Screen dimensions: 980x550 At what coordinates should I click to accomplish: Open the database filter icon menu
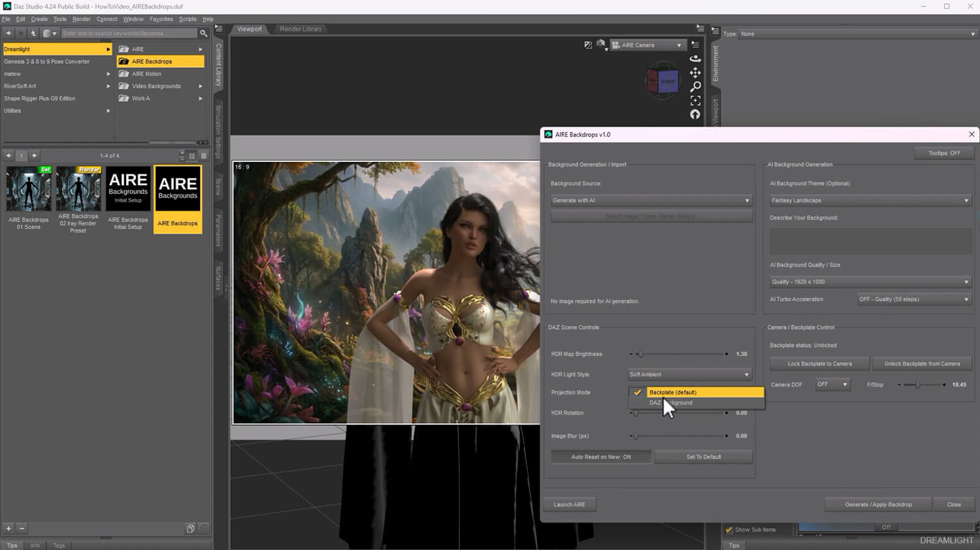pyautogui.click(x=49, y=33)
